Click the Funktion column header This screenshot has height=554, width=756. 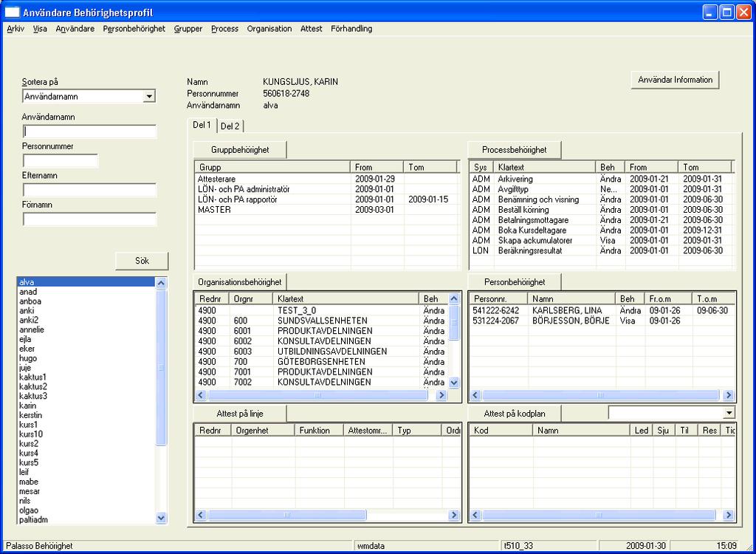pos(319,431)
